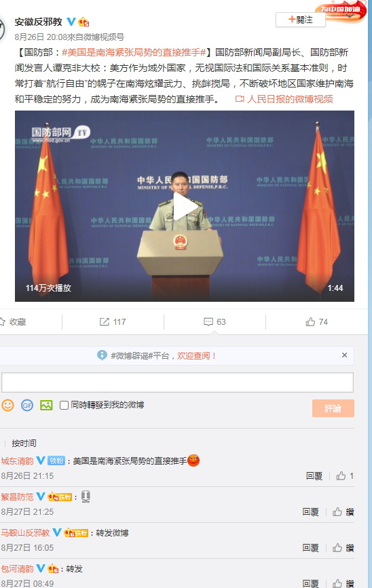Click the +關注 follow button
The height and width of the screenshot is (588, 372).
pos(300,20)
